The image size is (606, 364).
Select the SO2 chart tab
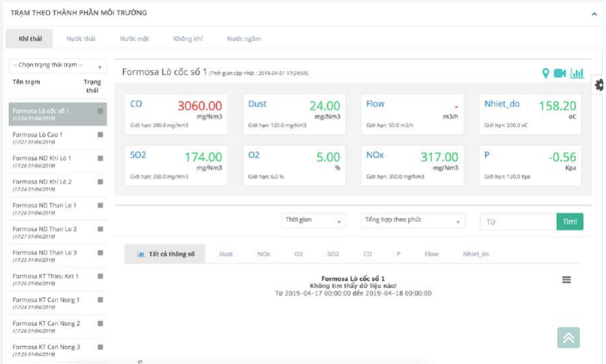click(333, 254)
